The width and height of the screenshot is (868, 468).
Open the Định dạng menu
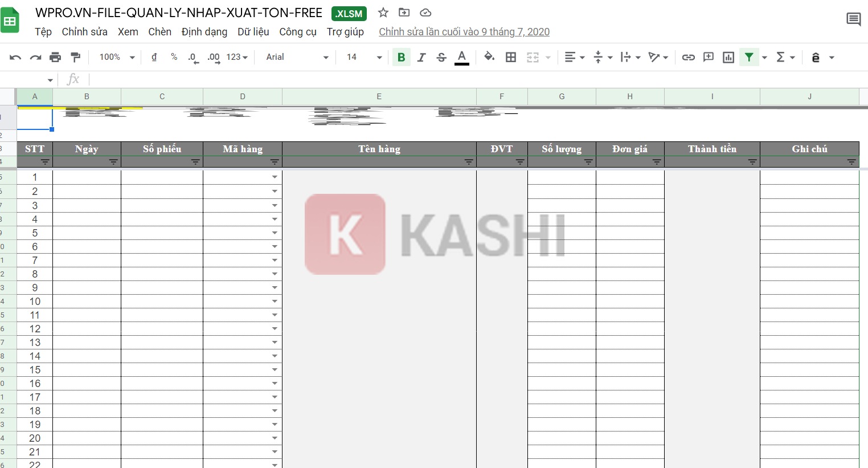point(204,32)
